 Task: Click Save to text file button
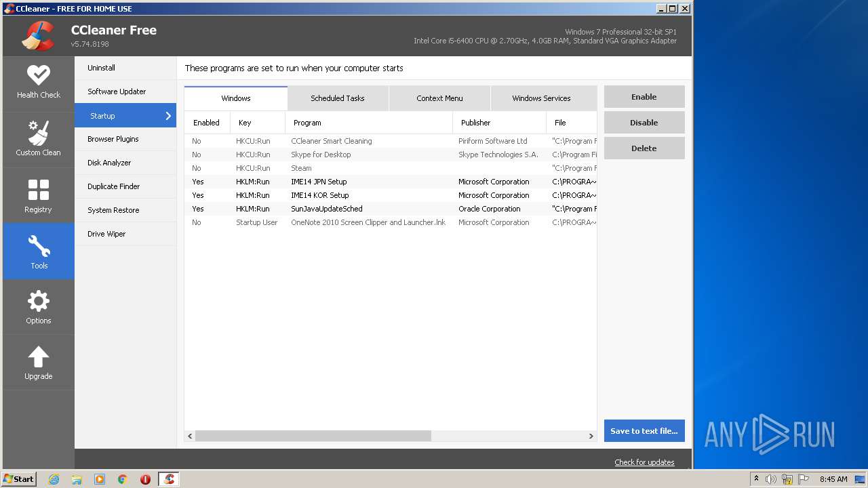[644, 431]
